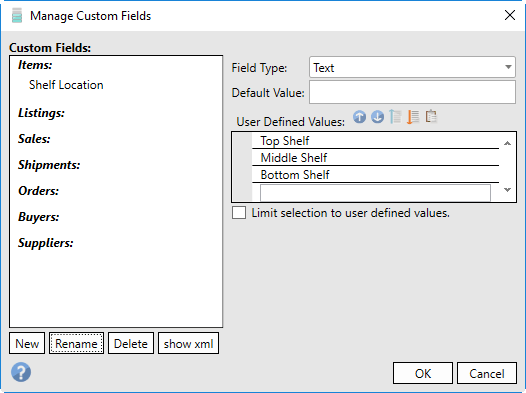Screen dimensions: 526x393
Task: Open the Field Type dropdown
Action: 412,67
